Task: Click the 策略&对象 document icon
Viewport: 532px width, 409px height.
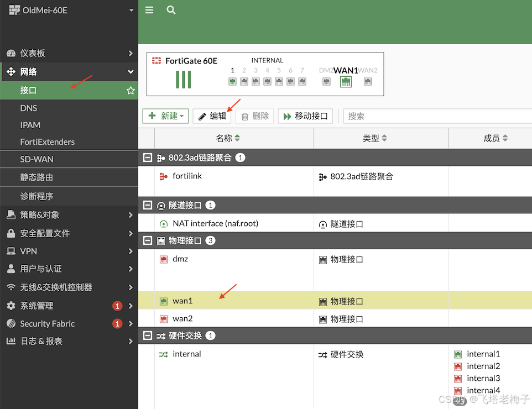Action: click(x=11, y=214)
